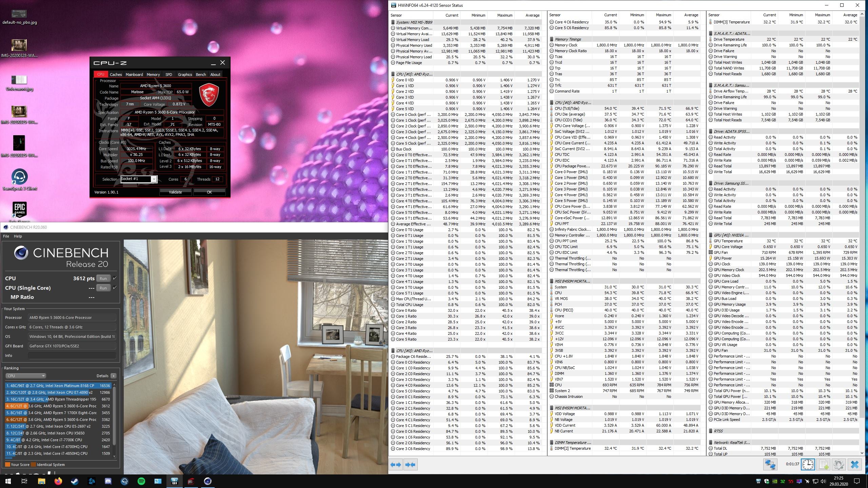
Task: Start HWiNFO logging to file icon
Action: click(824, 464)
